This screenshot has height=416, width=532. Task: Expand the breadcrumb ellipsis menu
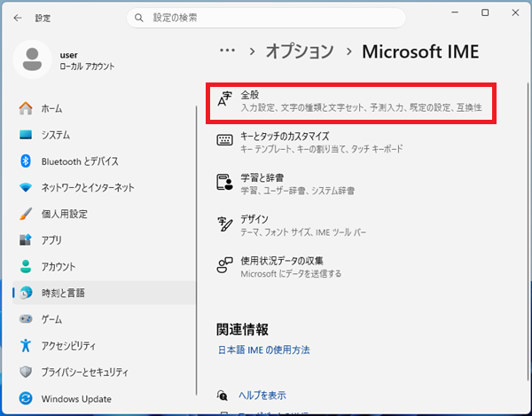(x=228, y=51)
